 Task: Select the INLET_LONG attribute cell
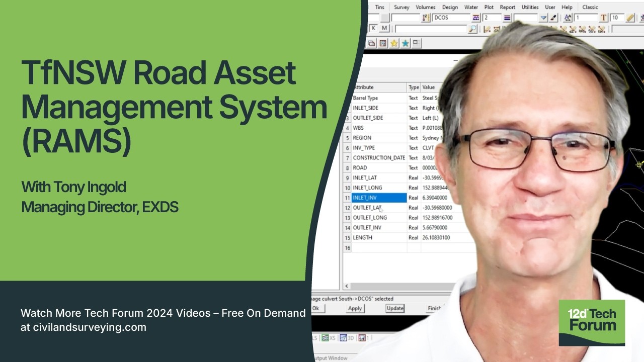[x=379, y=188]
